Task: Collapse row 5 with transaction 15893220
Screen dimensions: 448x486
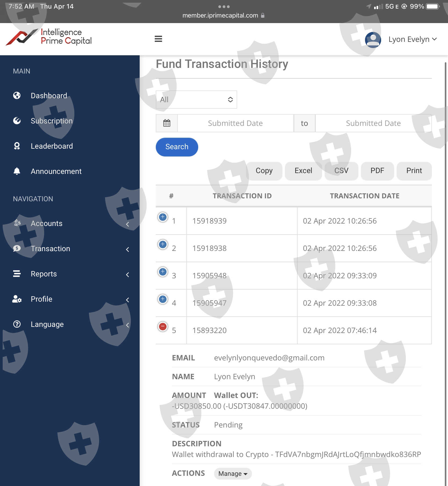Action: point(163,326)
